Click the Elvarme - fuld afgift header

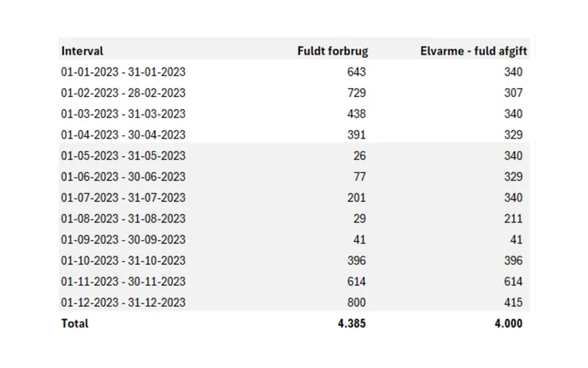click(x=476, y=51)
